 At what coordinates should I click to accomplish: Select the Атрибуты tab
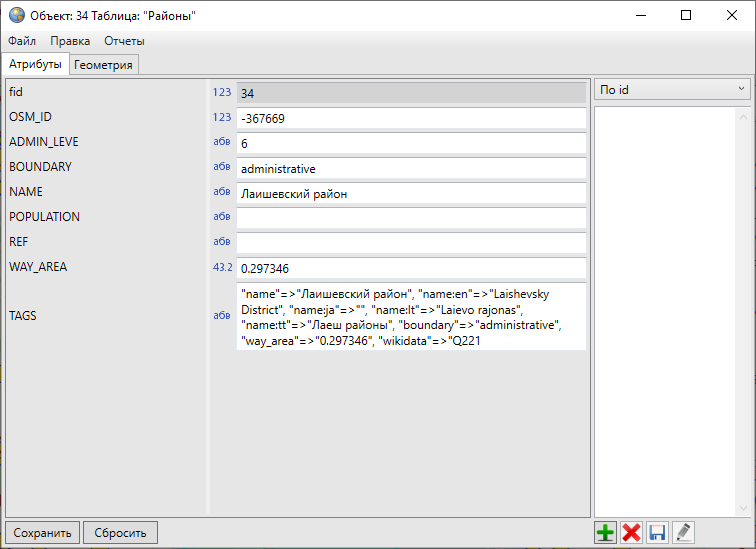[x=35, y=65]
